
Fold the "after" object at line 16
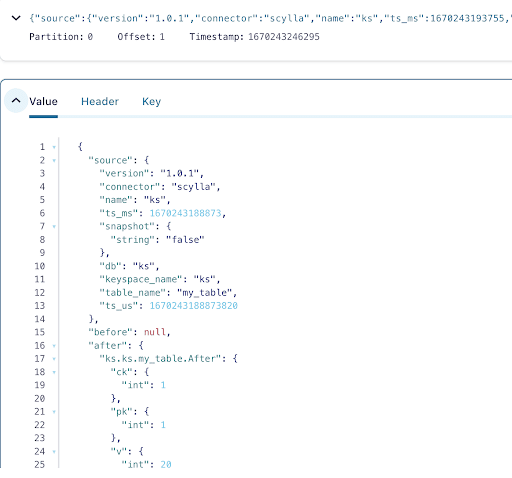coord(54,346)
